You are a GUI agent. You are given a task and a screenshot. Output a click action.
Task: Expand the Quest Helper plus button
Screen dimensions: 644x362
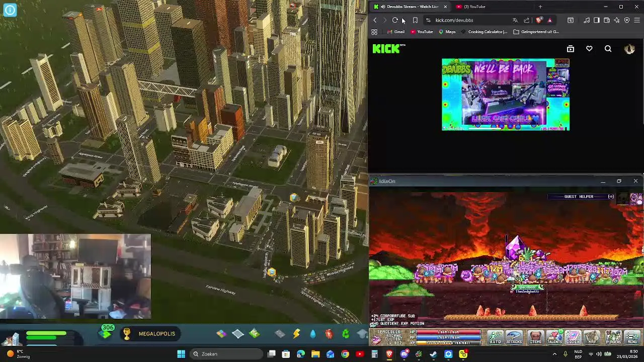(611, 197)
